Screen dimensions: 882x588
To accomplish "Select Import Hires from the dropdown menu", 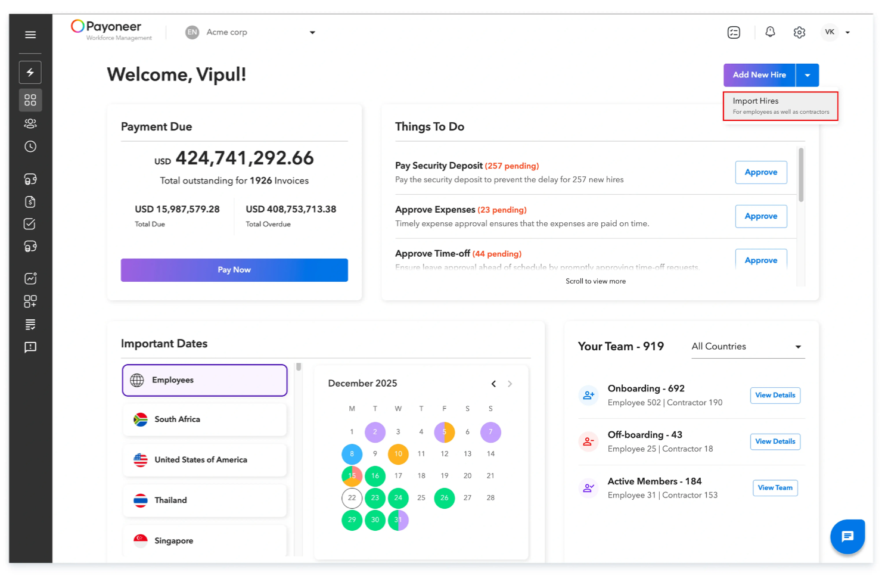I will (x=780, y=106).
